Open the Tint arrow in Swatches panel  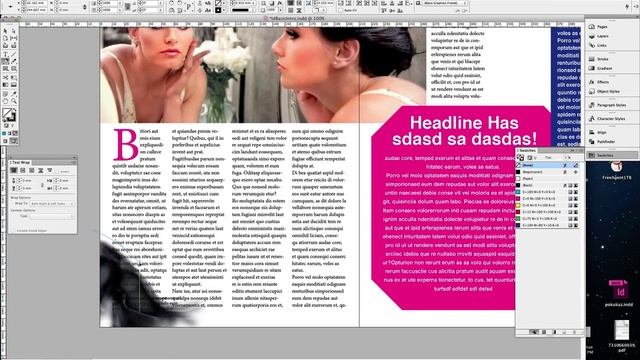tap(569, 158)
